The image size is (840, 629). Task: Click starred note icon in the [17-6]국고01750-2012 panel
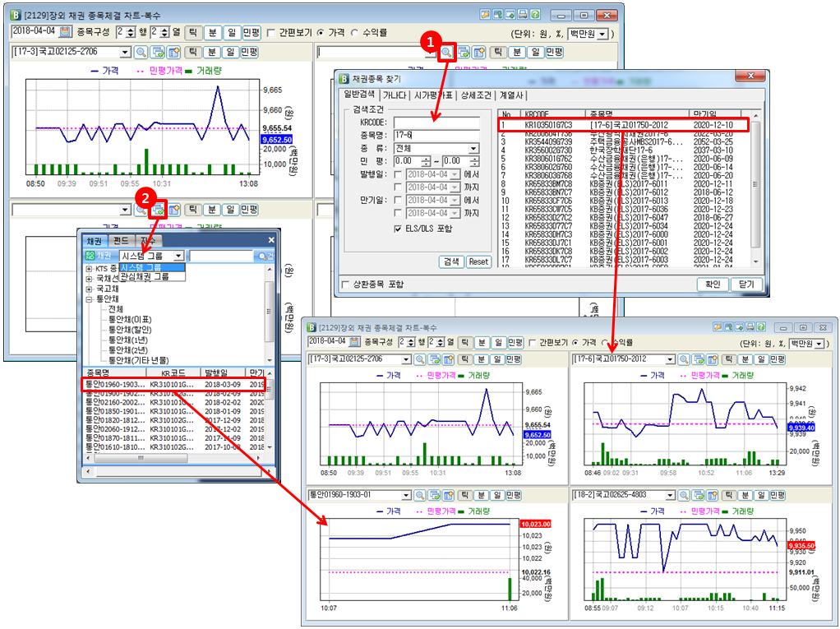712,359
